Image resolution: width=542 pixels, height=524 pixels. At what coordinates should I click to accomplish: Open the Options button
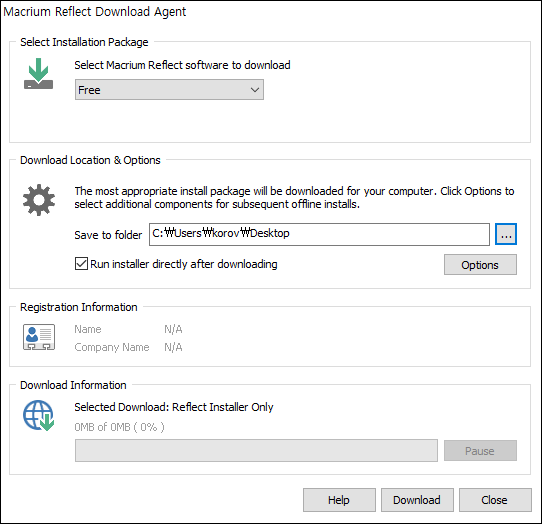click(480, 265)
